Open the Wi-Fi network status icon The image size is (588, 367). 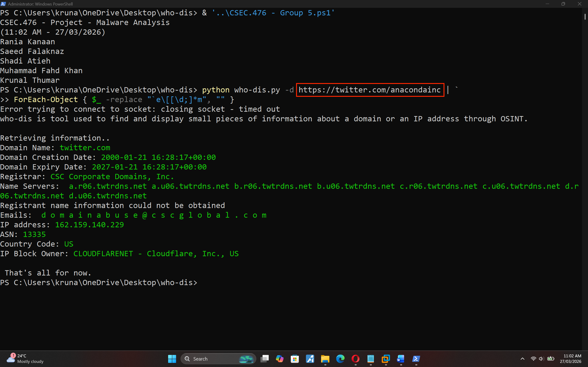click(x=533, y=359)
